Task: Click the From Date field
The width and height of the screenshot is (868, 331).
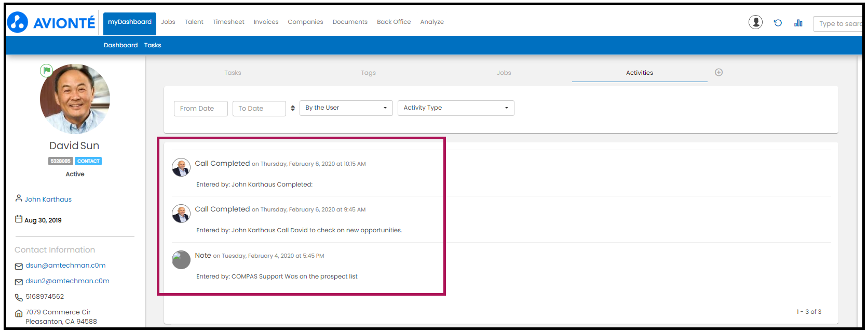Action: (x=200, y=109)
